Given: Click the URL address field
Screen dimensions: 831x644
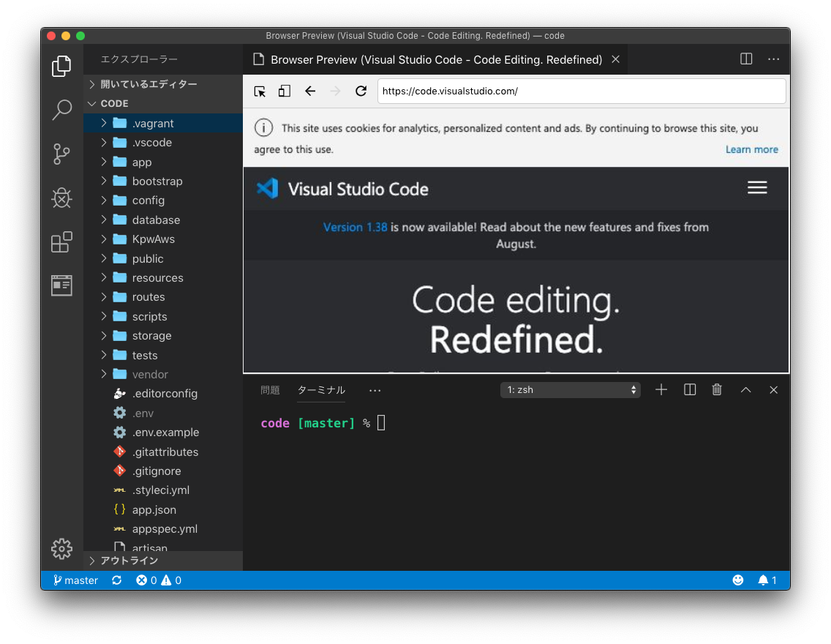Looking at the screenshot, I should pos(582,91).
